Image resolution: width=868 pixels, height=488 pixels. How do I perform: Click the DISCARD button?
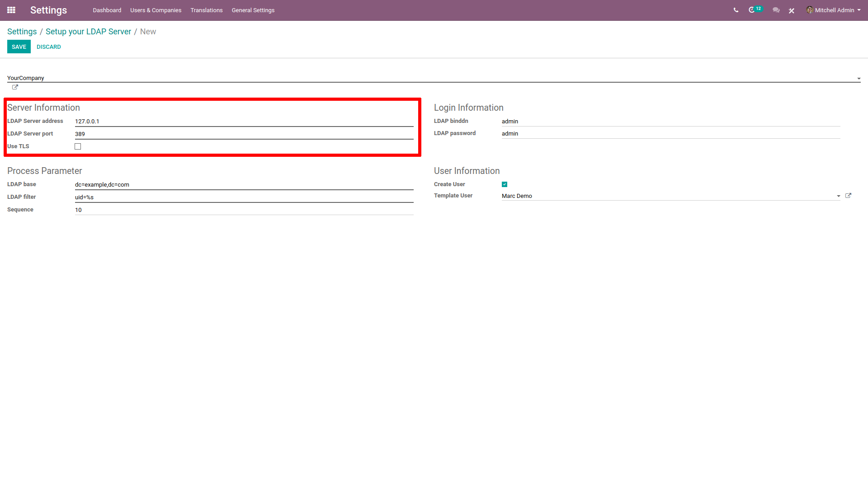click(x=47, y=47)
